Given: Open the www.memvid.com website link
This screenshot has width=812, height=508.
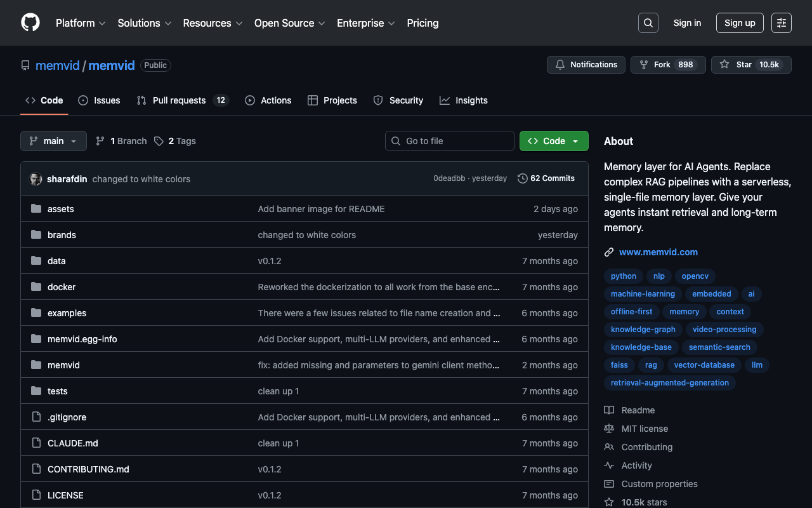Looking at the screenshot, I should click(x=658, y=252).
